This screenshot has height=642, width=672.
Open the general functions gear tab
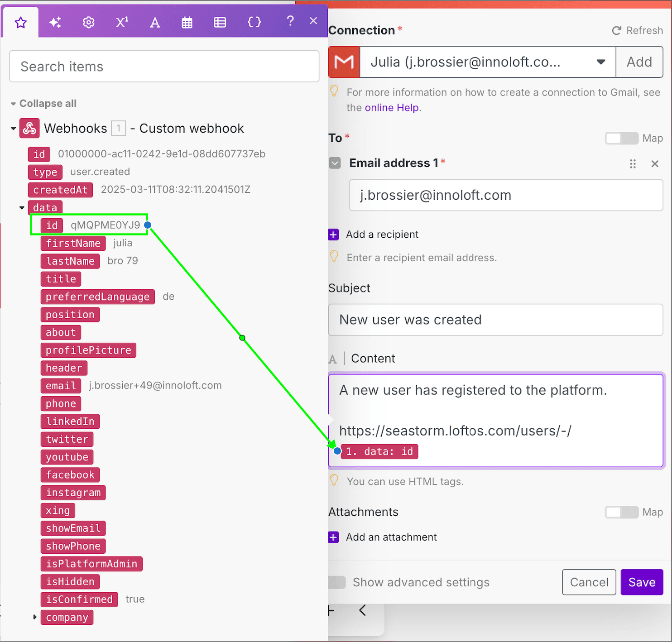click(x=89, y=22)
